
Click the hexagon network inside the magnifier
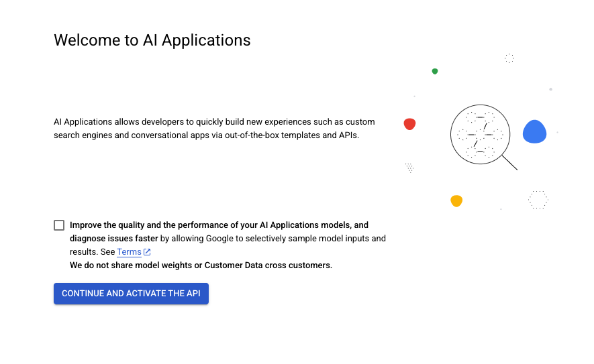point(480,134)
